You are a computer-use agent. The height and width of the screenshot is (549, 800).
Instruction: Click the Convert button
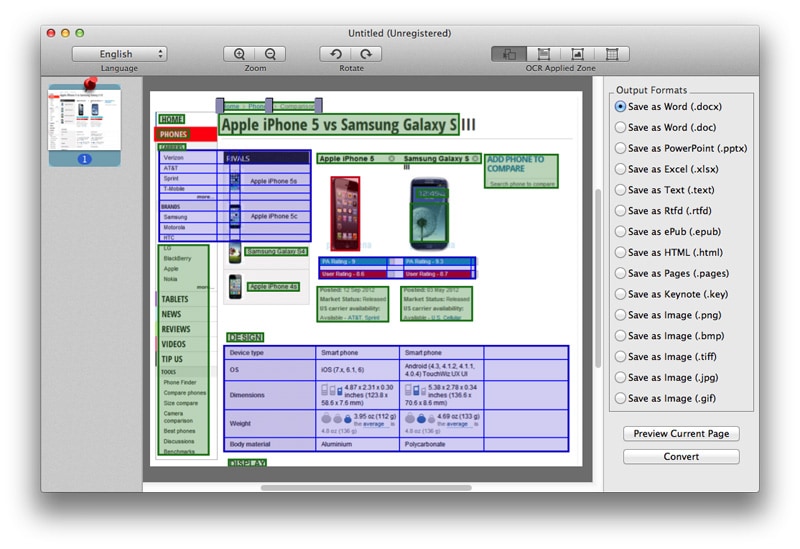[681, 457]
